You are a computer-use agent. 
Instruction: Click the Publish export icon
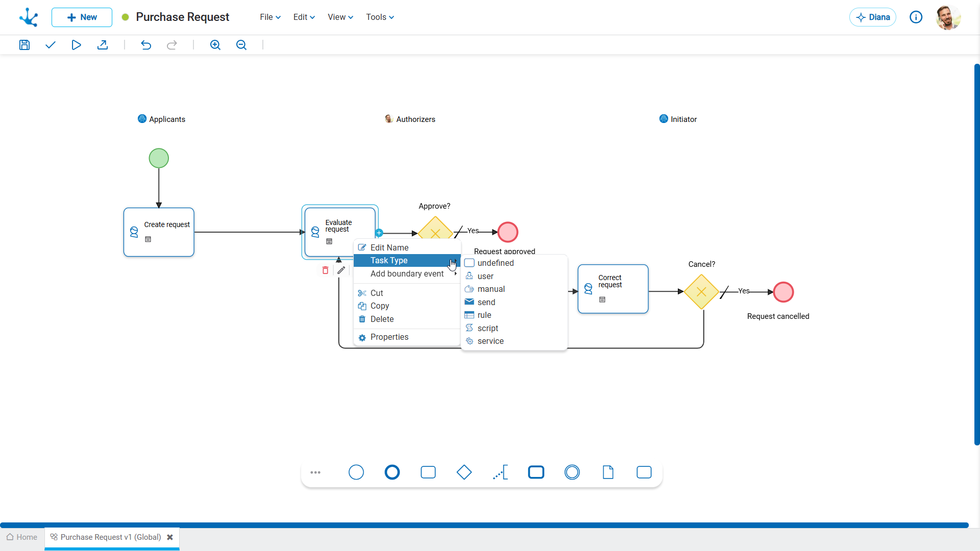tap(103, 45)
